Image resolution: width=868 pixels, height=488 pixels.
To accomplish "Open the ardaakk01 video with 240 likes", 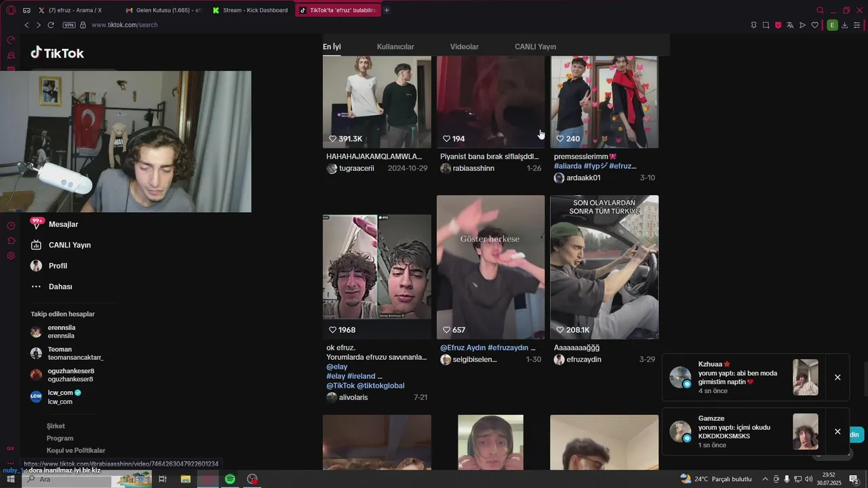I will pos(604,102).
